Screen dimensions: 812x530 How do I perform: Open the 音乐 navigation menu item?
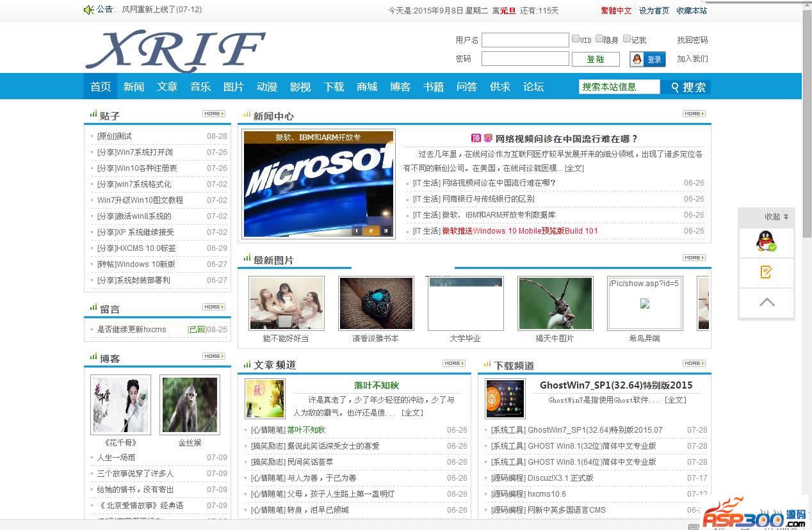click(200, 87)
